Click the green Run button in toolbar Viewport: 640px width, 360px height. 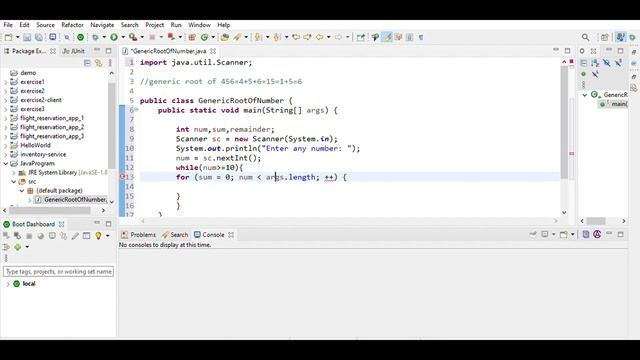(x=114, y=37)
